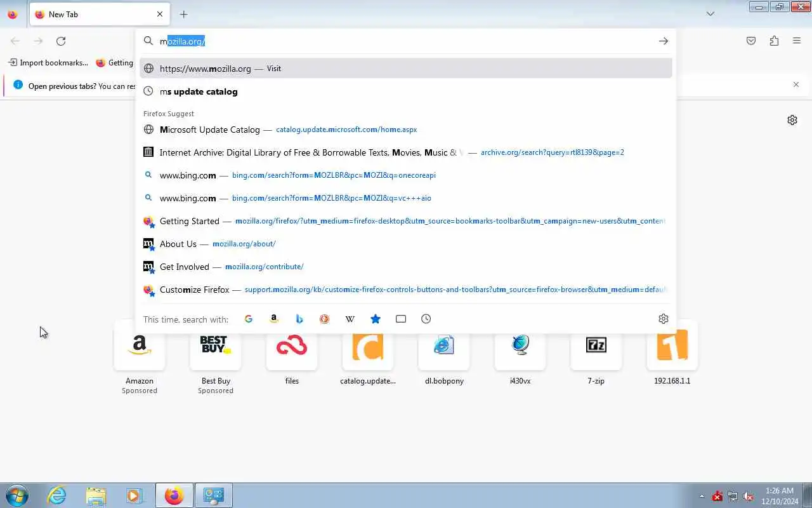Show hidden system tray icons
Viewport: 812px width, 508px height.
click(702, 496)
